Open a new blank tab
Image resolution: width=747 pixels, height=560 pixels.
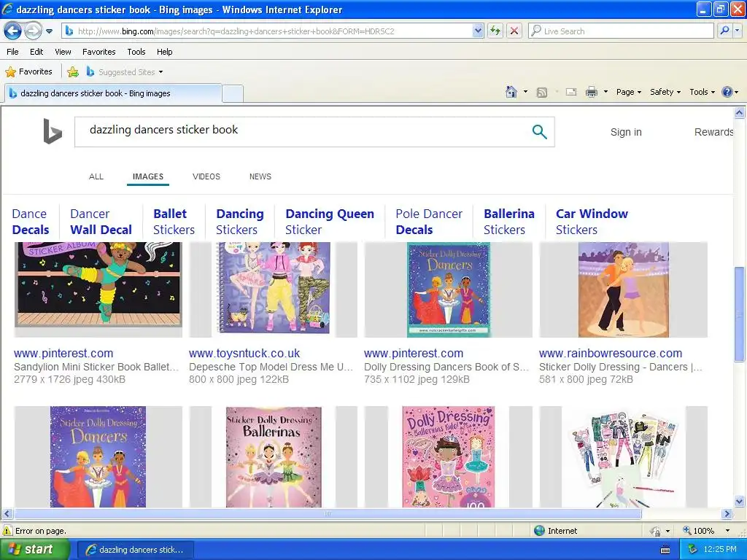point(233,93)
